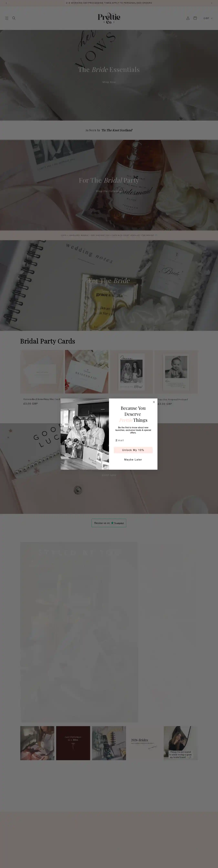
Task: Open Review us on Trustpilot widget
Action: [109, 523]
